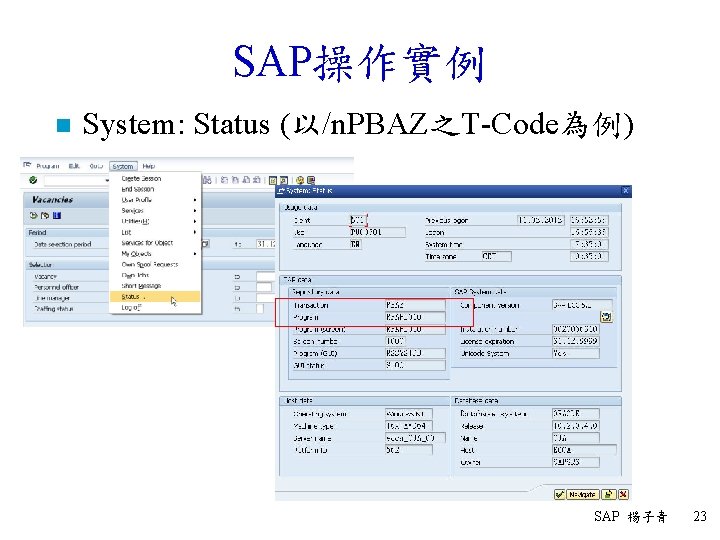Choose Own Jobs menu entry
The width and height of the screenshot is (720, 540).
pyautogui.click(x=155, y=276)
